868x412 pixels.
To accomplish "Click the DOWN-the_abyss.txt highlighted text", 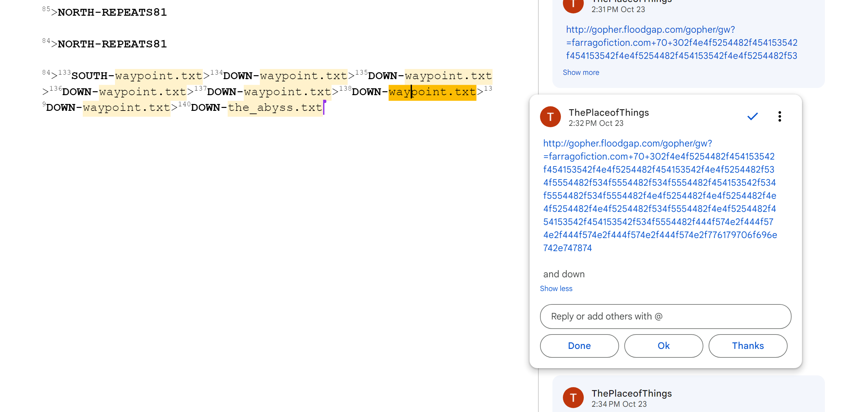I will point(275,108).
